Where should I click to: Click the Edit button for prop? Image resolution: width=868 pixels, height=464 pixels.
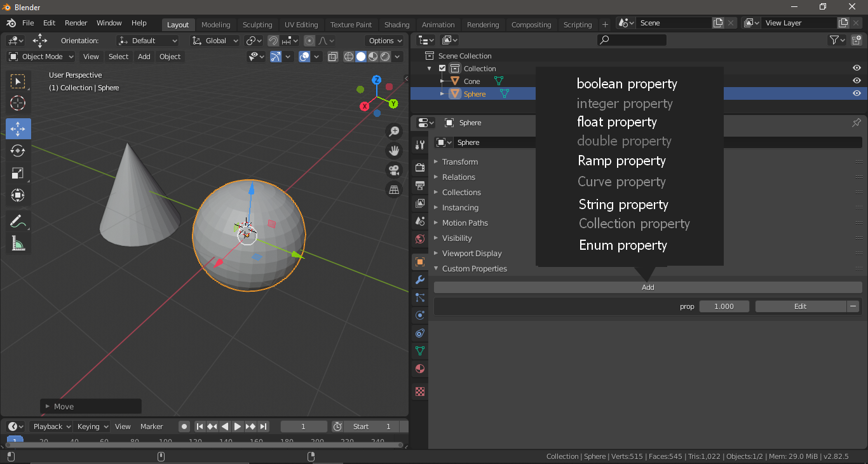pos(800,306)
